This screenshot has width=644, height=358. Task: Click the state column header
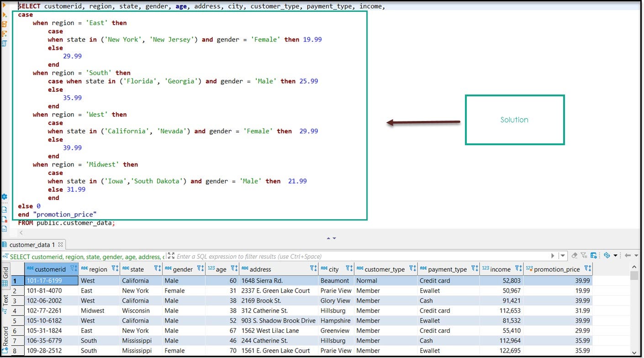point(137,269)
